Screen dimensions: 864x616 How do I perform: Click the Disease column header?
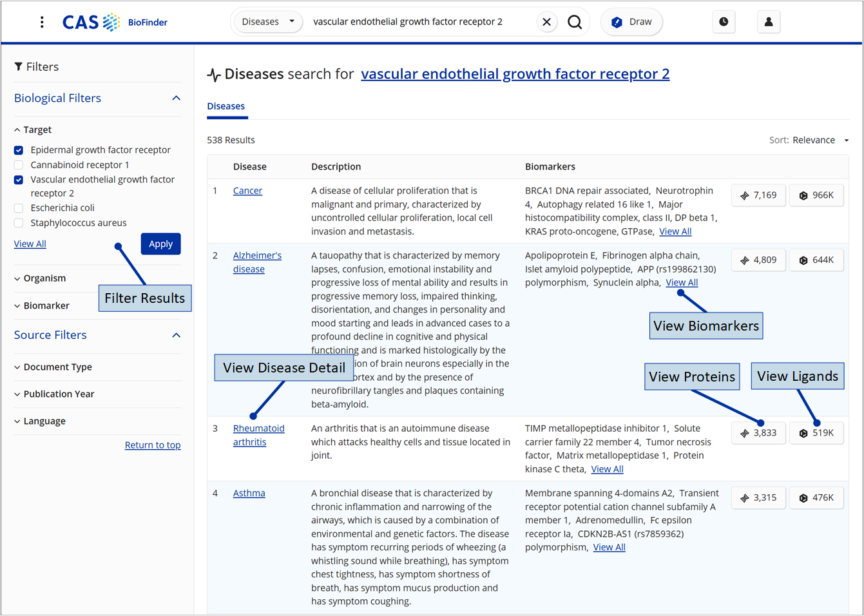(x=250, y=167)
